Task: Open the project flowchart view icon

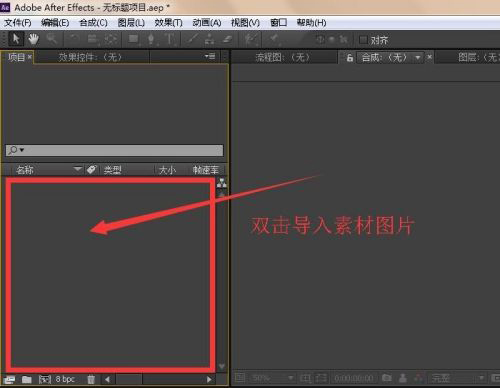Action: click(x=222, y=183)
